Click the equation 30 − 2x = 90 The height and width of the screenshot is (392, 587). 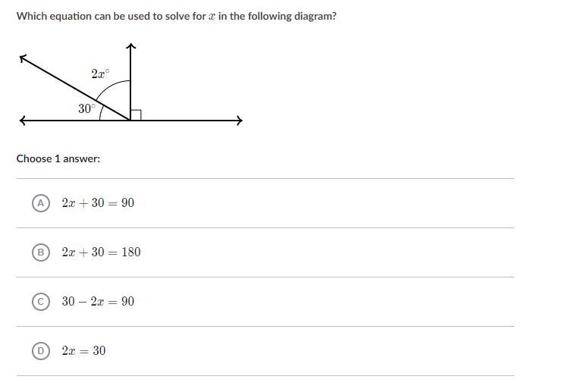tap(98, 302)
